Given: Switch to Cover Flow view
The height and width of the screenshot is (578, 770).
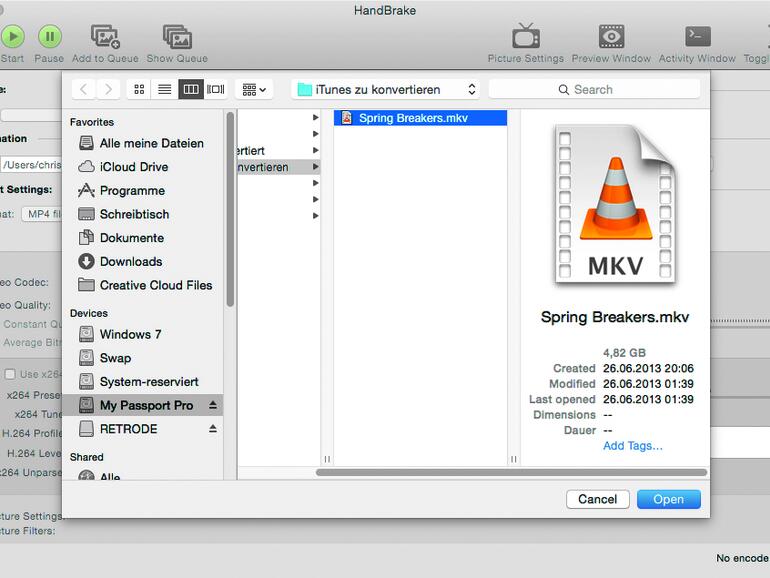Looking at the screenshot, I should point(215,89).
